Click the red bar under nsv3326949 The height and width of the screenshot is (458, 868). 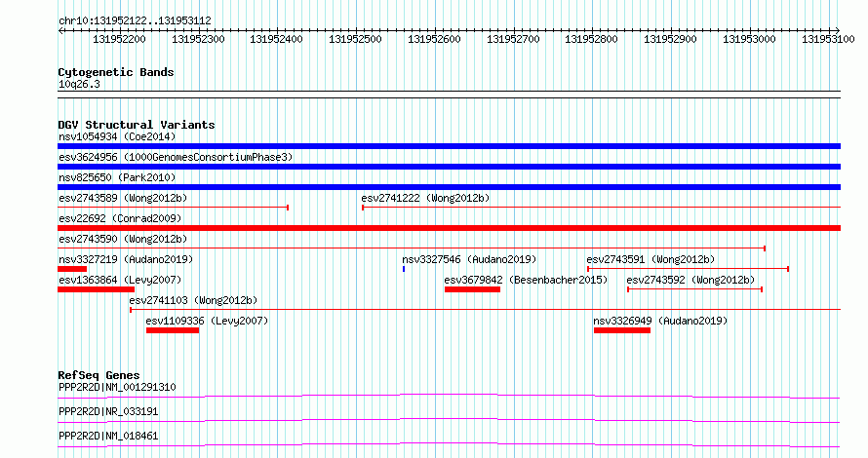point(621,330)
